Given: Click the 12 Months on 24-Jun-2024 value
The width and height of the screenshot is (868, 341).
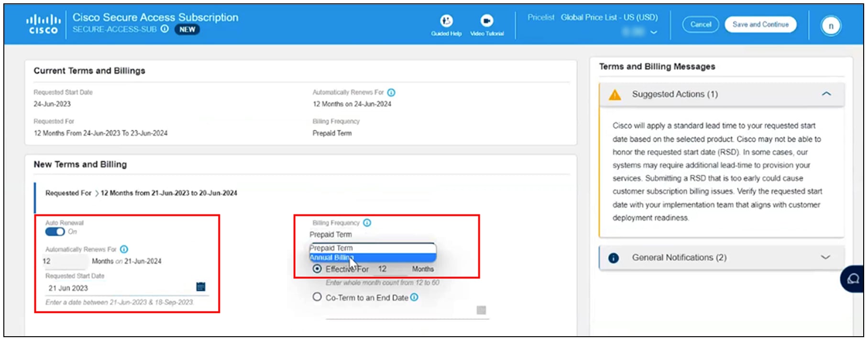Looking at the screenshot, I should tap(352, 104).
